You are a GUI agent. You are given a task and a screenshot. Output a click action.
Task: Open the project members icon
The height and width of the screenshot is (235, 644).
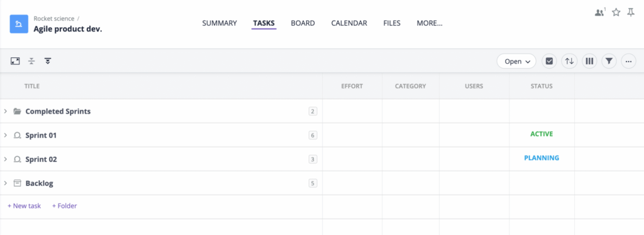tap(599, 13)
